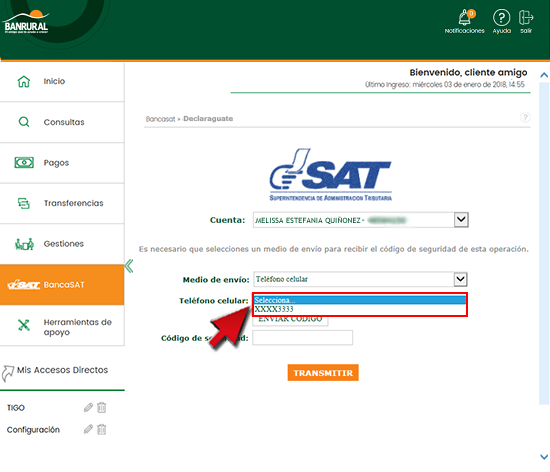Click the TRANSMITIR button

[x=323, y=372]
